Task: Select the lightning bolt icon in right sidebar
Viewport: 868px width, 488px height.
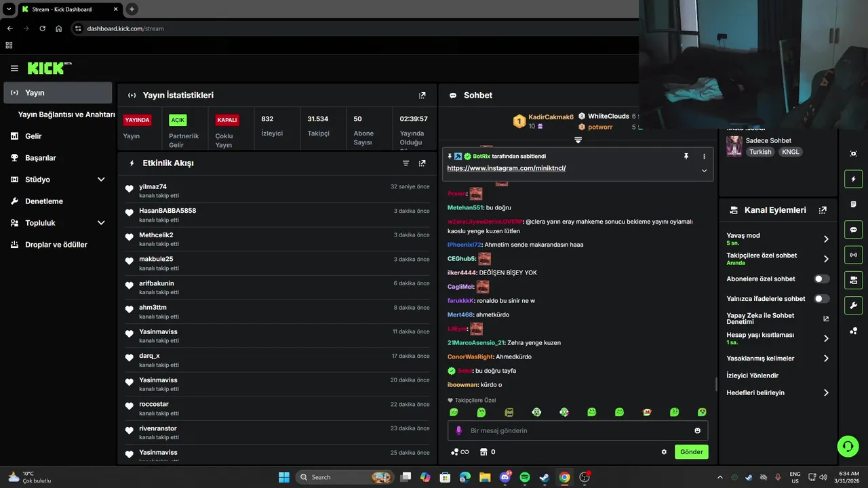Action: (x=853, y=179)
